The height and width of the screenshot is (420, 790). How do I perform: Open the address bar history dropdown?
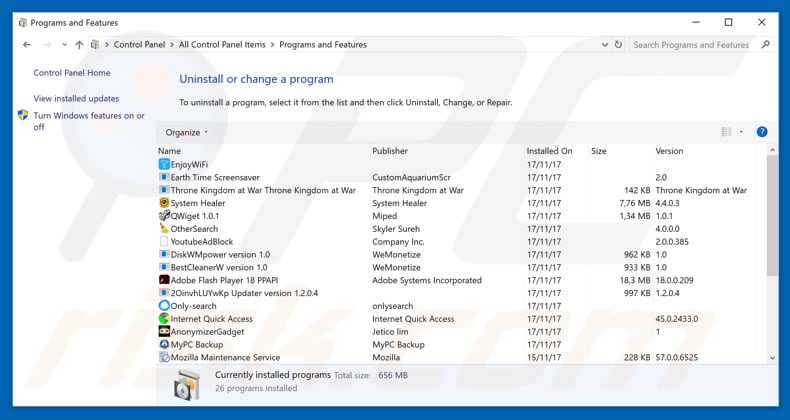click(x=605, y=44)
